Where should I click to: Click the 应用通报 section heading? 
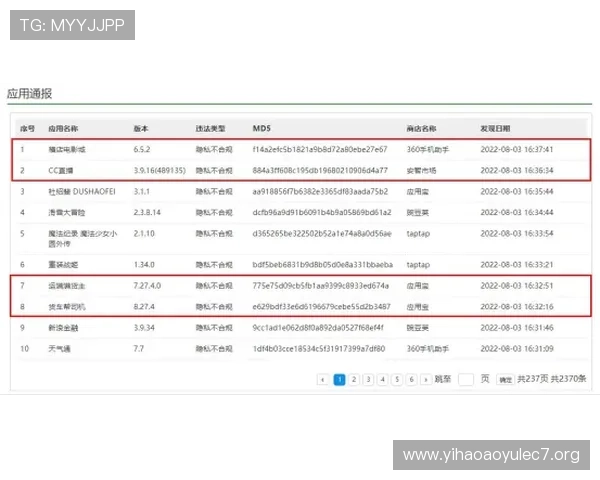[29, 93]
